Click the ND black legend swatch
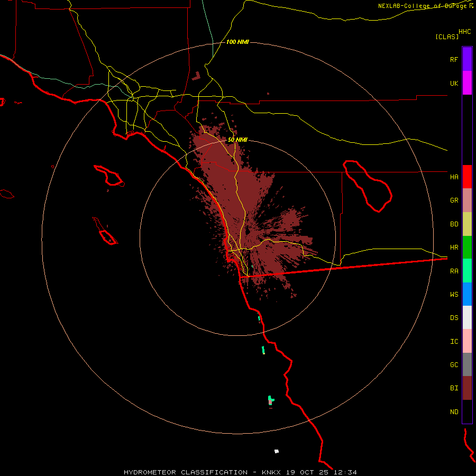Screen dimensions: 476x476 click(x=467, y=411)
